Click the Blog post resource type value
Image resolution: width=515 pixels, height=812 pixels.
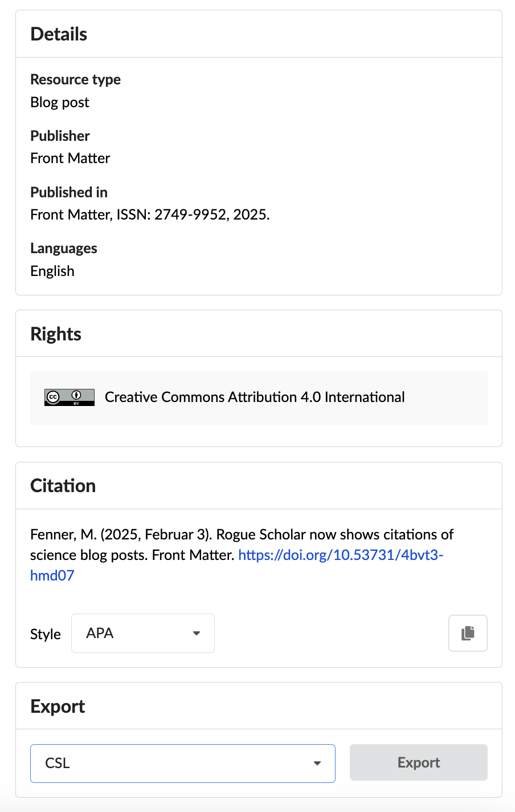[60, 102]
